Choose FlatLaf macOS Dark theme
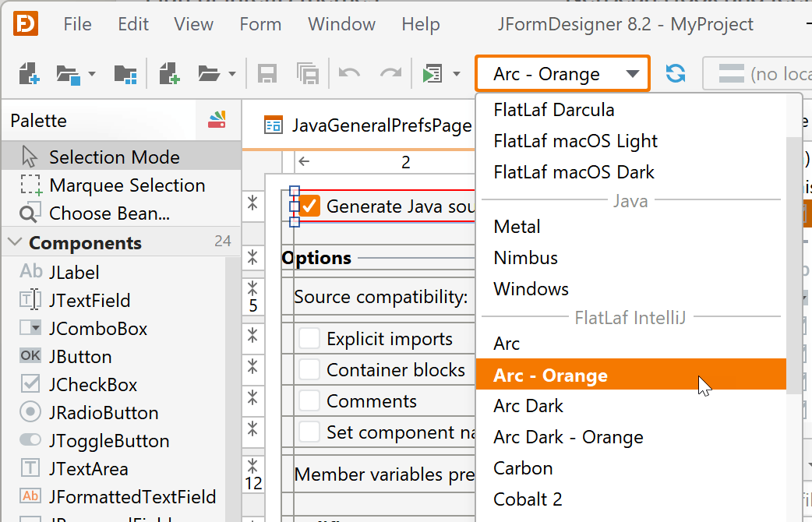812x522 pixels. click(x=630, y=172)
